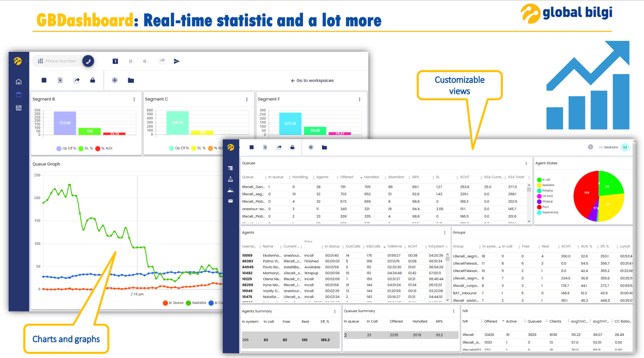Click the info icon near Hi, Maksim
The image size is (644, 358).
coord(590,147)
